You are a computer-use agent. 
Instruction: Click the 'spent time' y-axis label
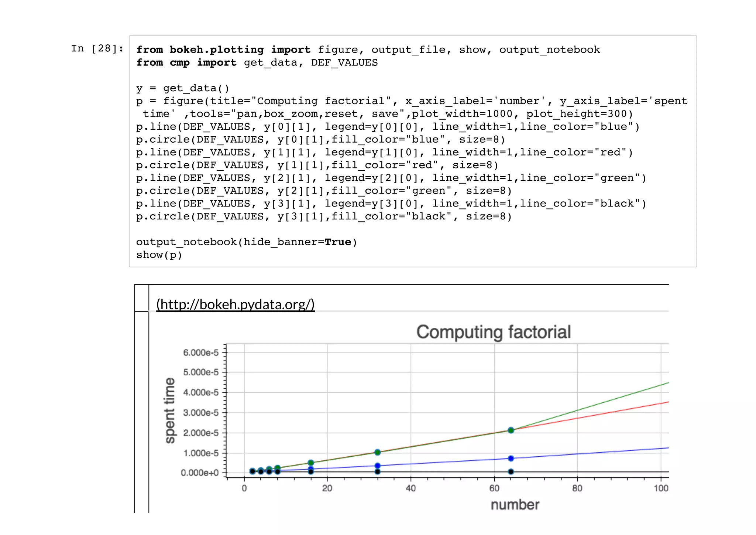click(169, 410)
